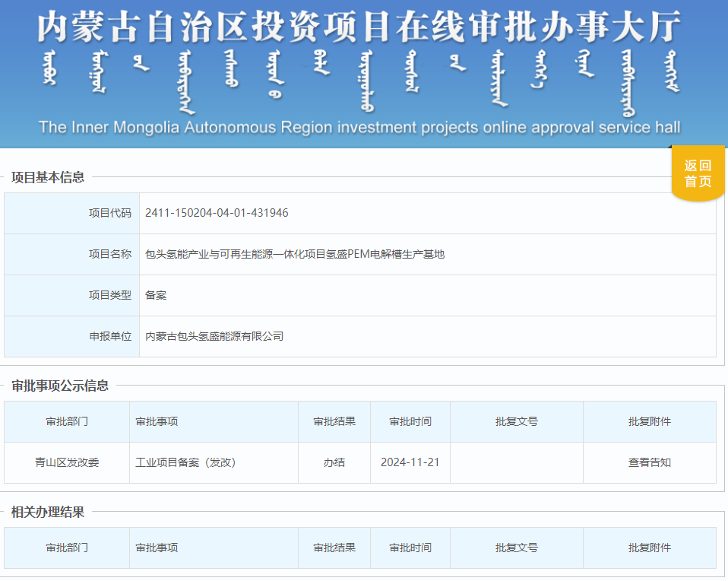Click the 审批事项公示信息 section heading
728x581 pixels.
(60, 386)
